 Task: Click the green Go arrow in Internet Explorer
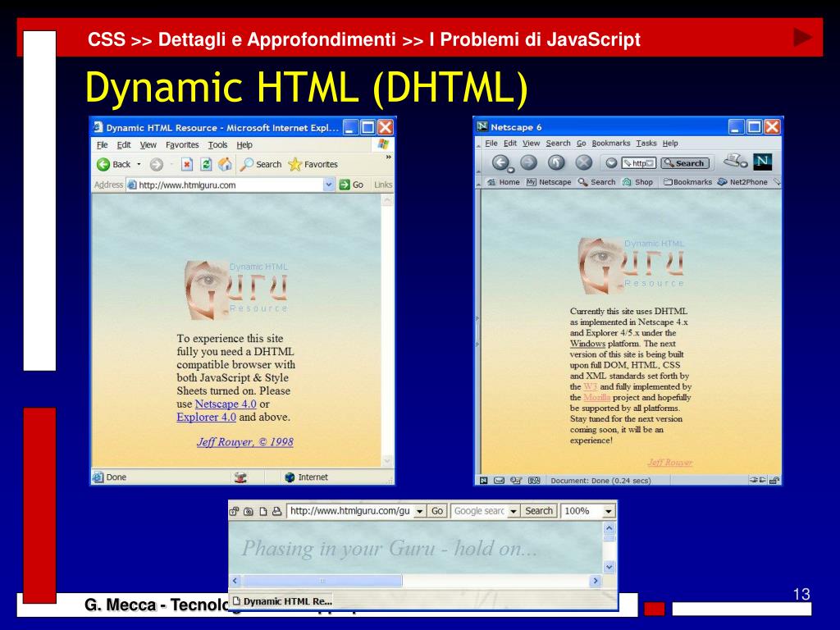(x=351, y=185)
